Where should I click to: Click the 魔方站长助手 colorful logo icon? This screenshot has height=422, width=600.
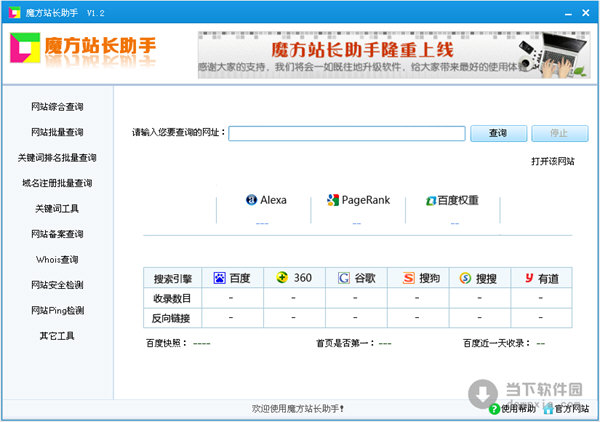click(x=25, y=48)
